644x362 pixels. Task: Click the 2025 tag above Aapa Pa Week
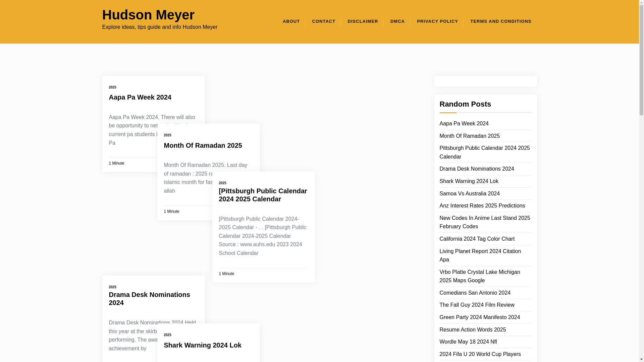[112, 87]
